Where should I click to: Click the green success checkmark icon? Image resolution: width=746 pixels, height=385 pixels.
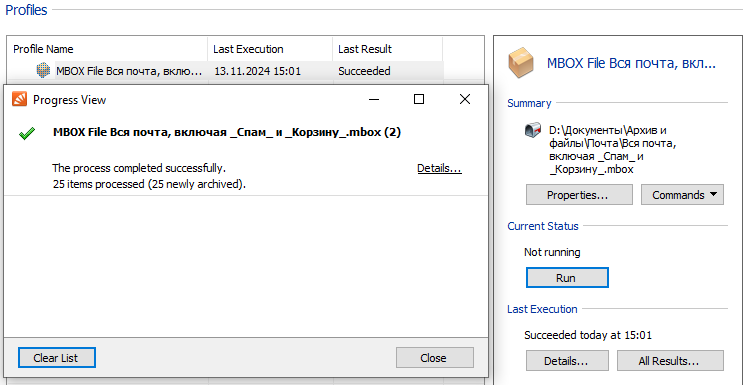[x=27, y=133]
